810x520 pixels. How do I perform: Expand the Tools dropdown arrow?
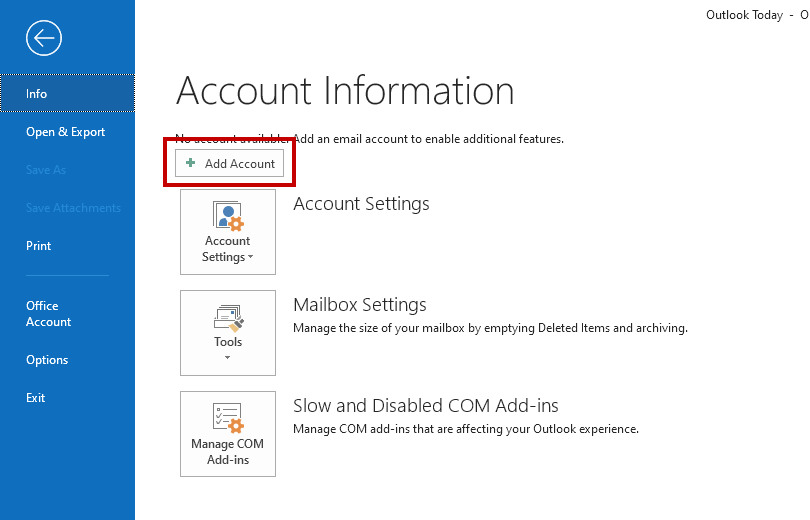tap(228, 358)
